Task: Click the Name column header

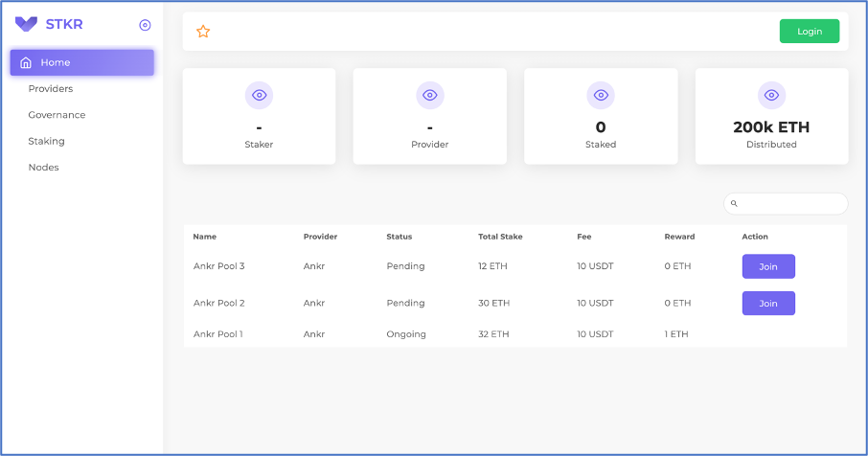Action: coord(205,237)
